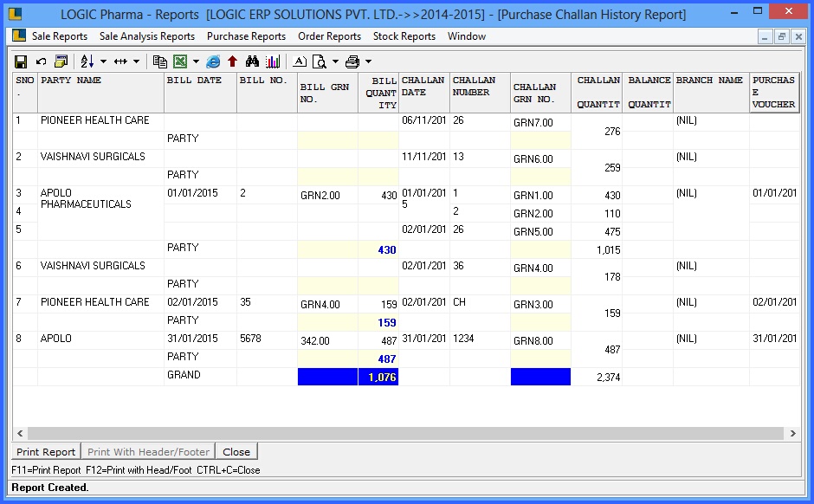Export report with the Excel icon
814x504 pixels.
tap(180, 61)
